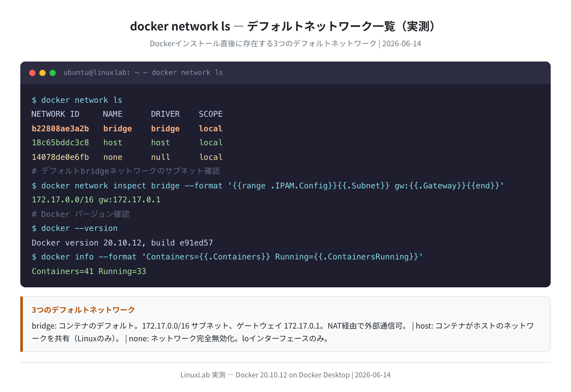Select 'Docker version 20.10.12, build e91ed57' output
Viewport: 571px width, 392px height.
coord(122,243)
